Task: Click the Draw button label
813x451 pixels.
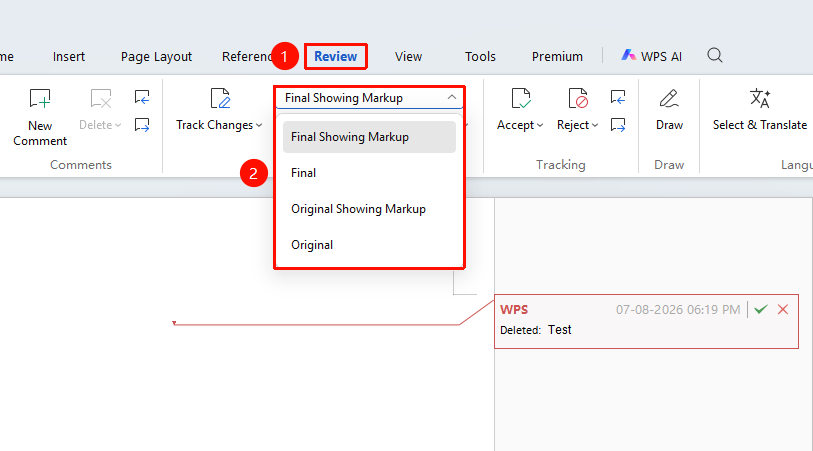Action: (669, 125)
